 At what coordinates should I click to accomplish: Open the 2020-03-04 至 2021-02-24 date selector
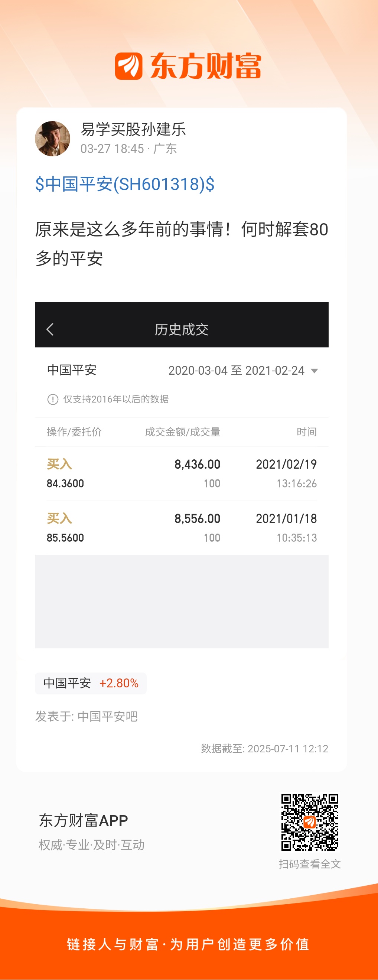pos(243,371)
